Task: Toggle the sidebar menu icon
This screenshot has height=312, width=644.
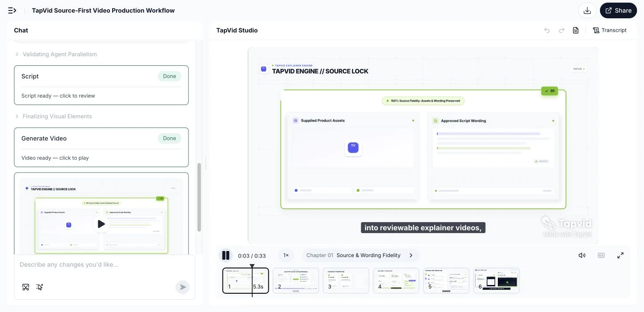Action: coord(12,10)
